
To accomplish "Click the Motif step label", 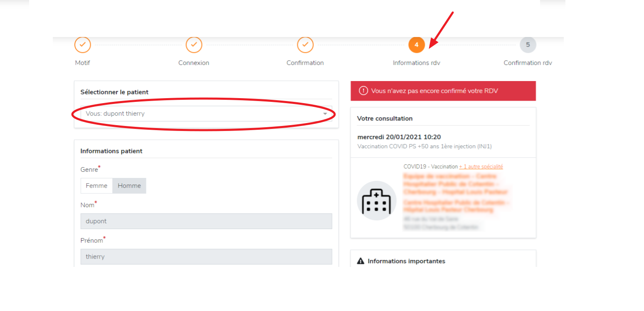I will [x=82, y=63].
